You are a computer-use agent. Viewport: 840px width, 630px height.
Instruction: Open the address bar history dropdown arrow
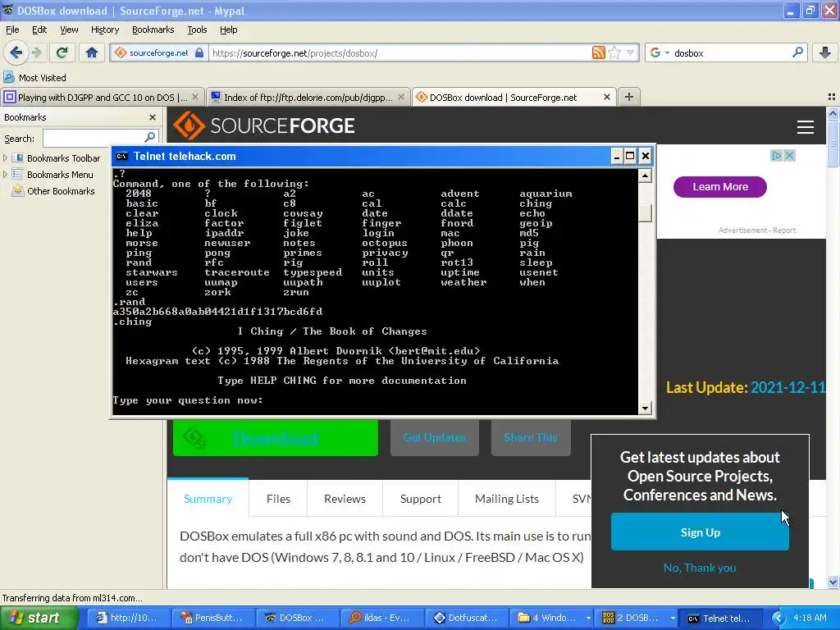(631, 52)
